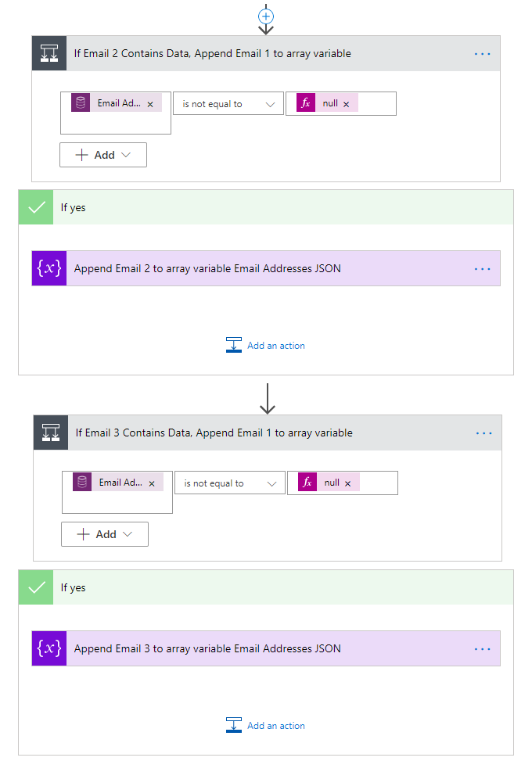Click the Email 2 condition card icon
The width and height of the screenshot is (532, 761).
tap(49, 54)
